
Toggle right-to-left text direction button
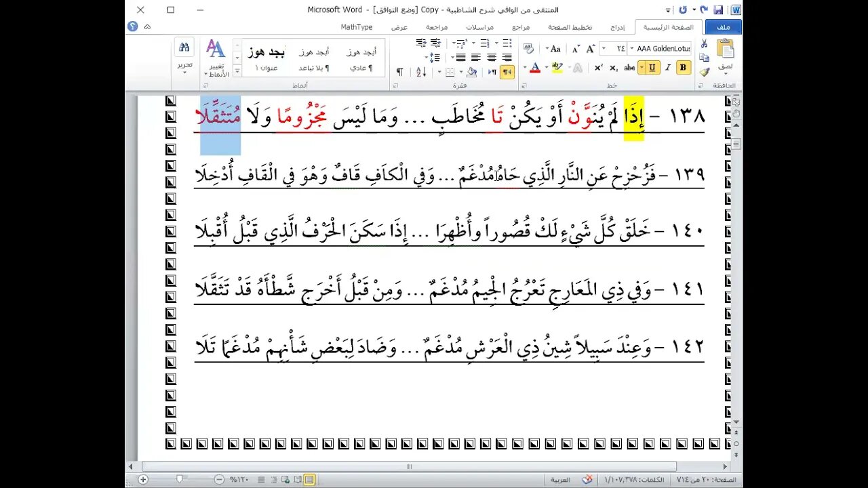pos(507,72)
